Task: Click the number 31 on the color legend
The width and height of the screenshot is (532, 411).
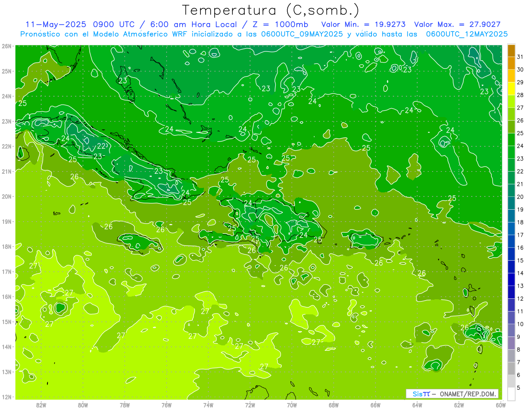Action: point(520,57)
